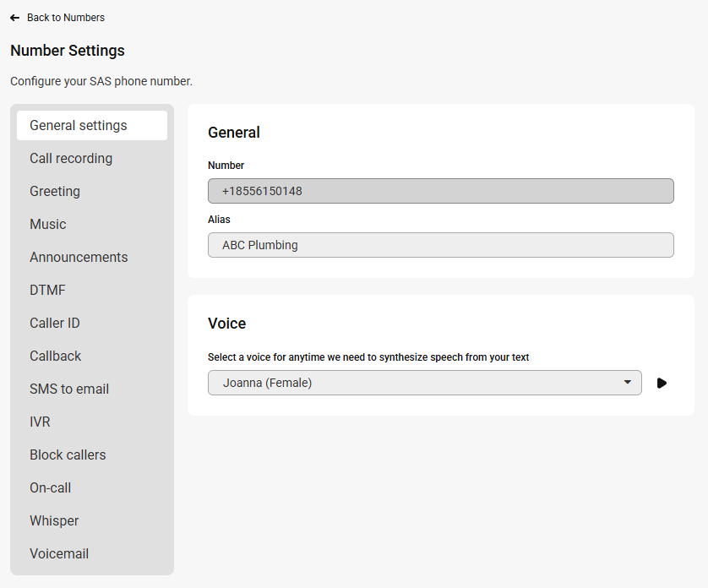
Task: Switch to Call recording settings
Action: (92, 159)
